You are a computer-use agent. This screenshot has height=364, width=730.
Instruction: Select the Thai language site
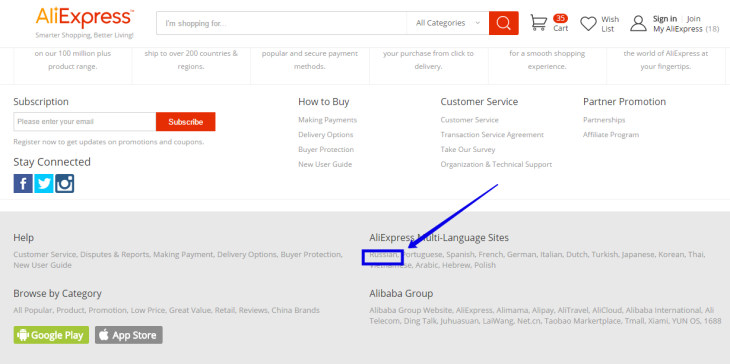(696, 255)
